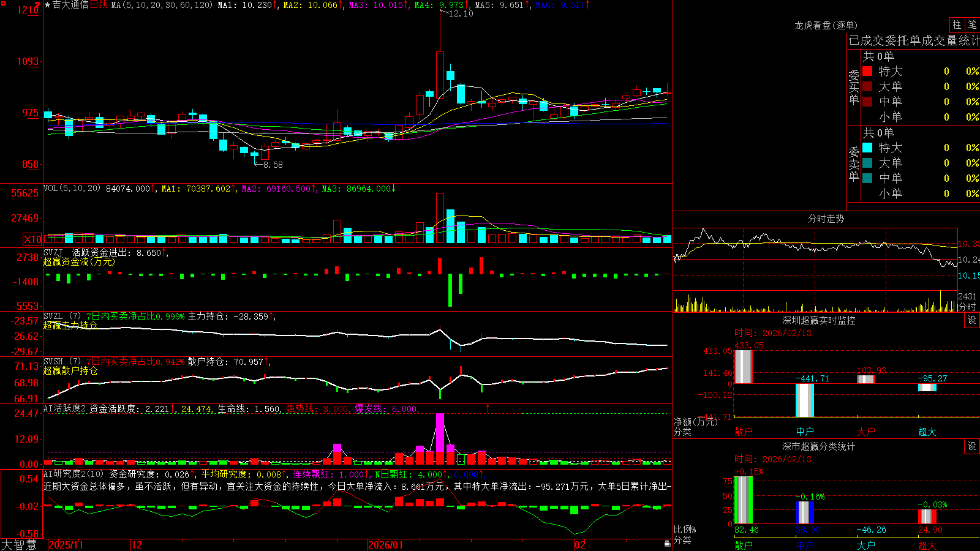The width and height of the screenshot is (980, 551).
Task: Click the 散户 label in 深圳超赢实时监控
Action: tap(744, 432)
